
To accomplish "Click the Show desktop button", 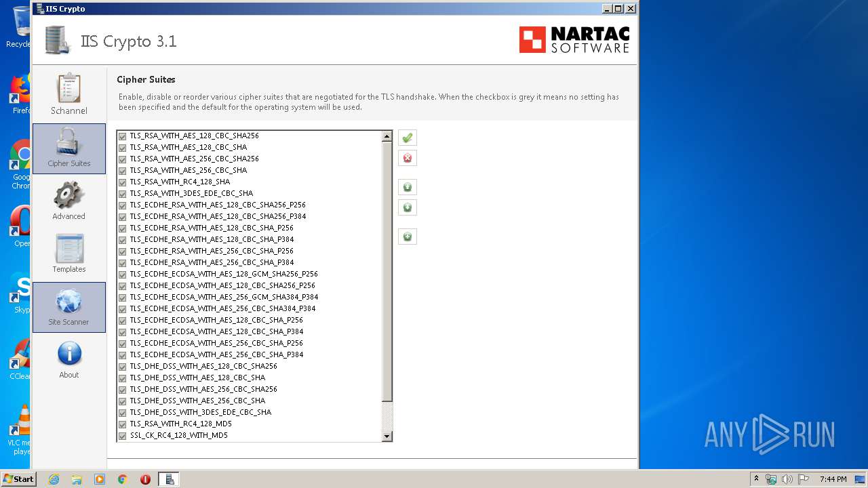I will pos(860,479).
